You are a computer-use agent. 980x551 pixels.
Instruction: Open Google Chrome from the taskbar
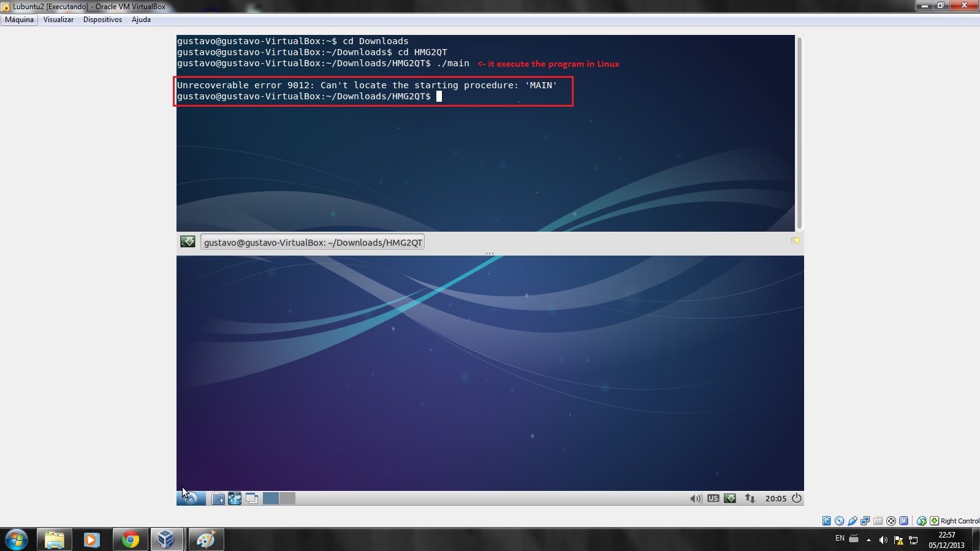(130, 540)
